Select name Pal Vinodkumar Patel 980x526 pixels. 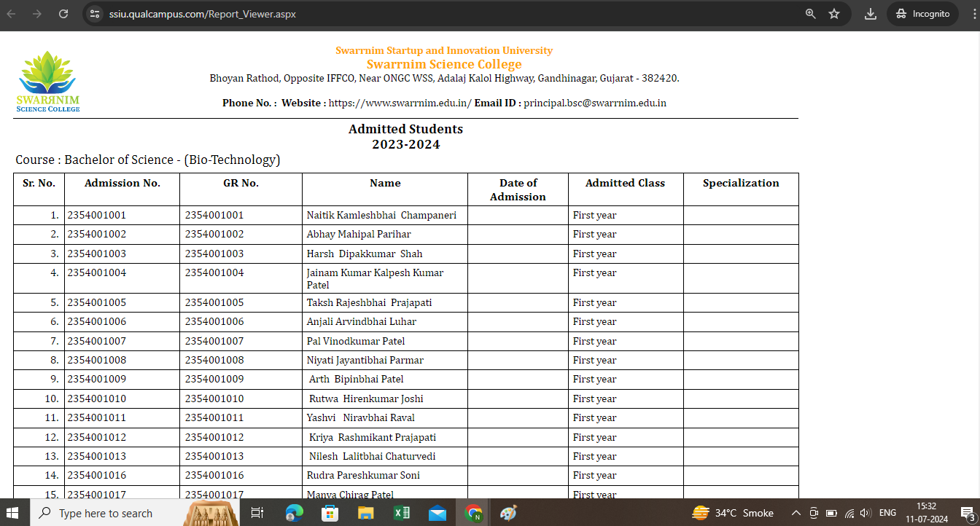coord(356,342)
